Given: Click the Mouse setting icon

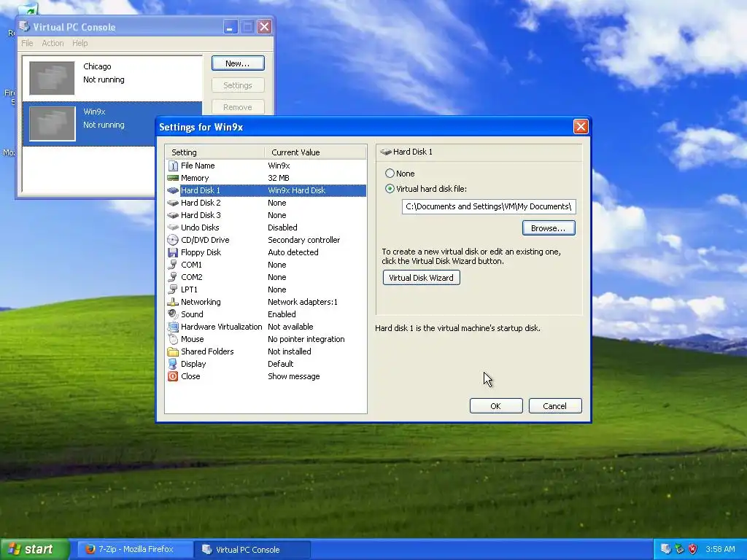Looking at the screenshot, I should coord(173,339).
